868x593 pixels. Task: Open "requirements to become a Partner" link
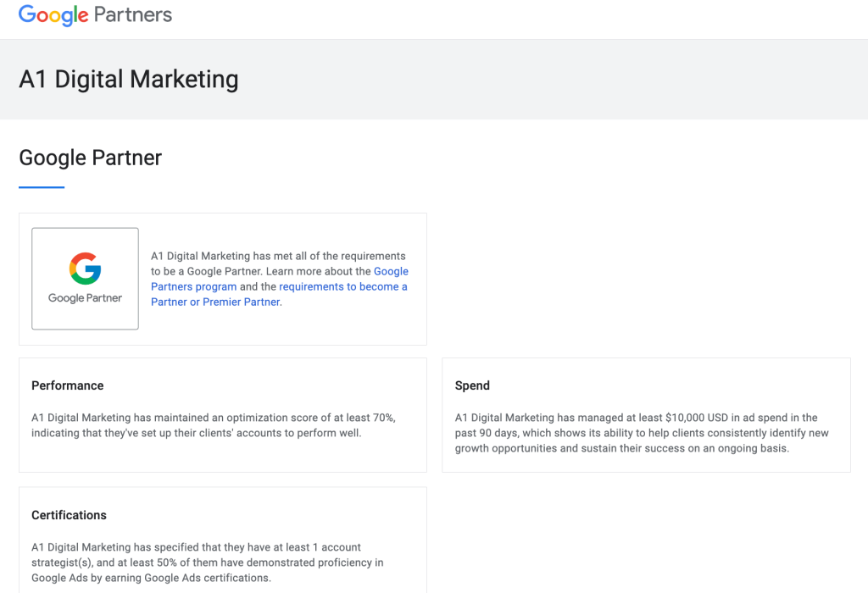click(x=343, y=286)
